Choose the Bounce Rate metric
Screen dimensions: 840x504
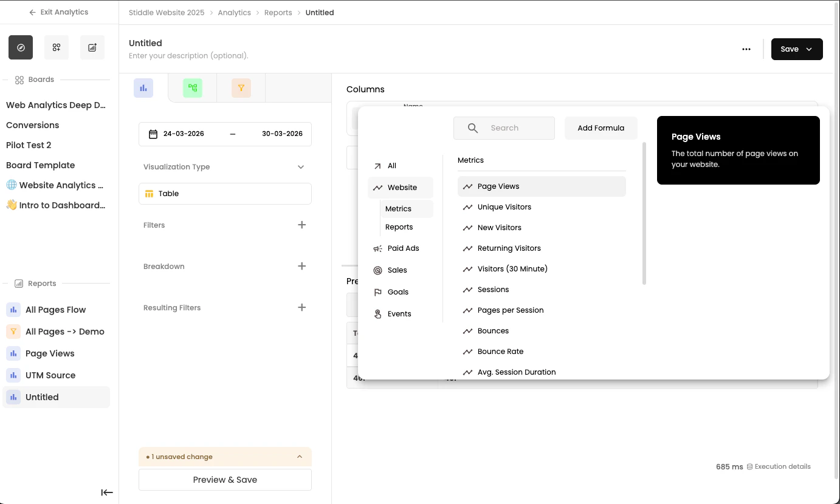[x=542, y=352]
